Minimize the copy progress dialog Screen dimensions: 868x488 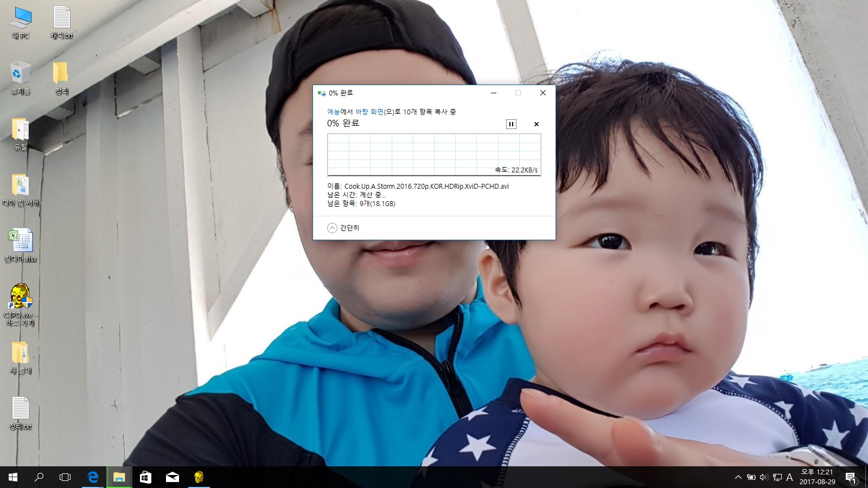coord(494,93)
